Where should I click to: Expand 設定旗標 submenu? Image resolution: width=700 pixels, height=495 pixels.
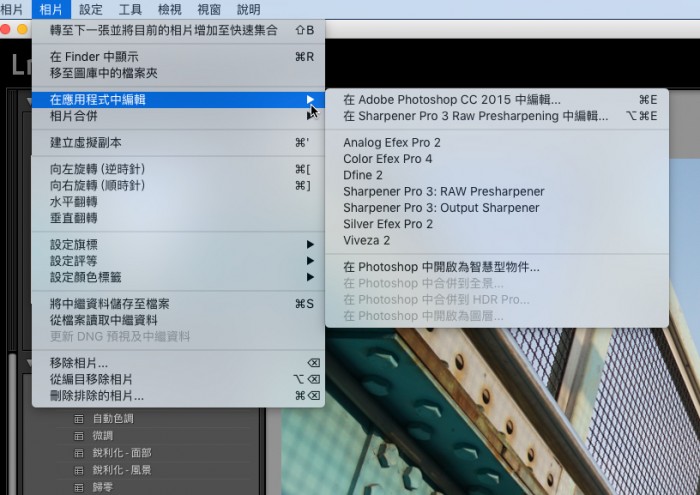(179, 245)
